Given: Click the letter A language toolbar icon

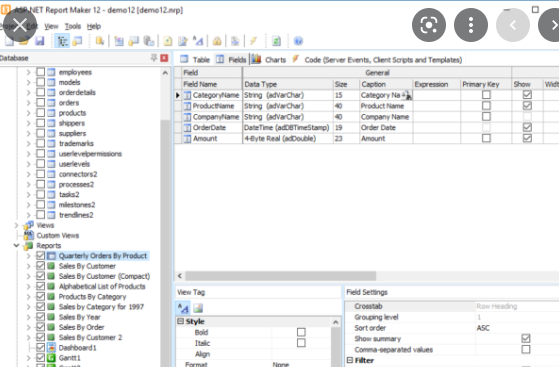Looking at the screenshot, I should pos(198,41).
